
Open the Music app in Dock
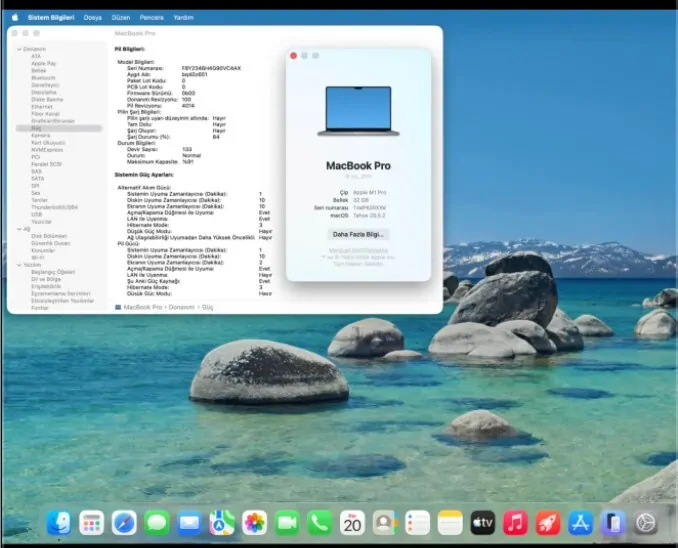[x=515, y=523]
